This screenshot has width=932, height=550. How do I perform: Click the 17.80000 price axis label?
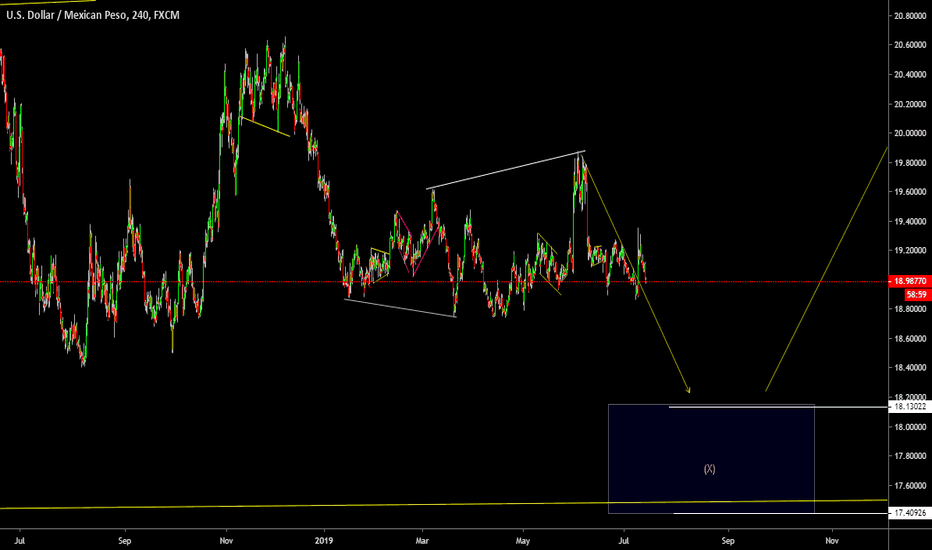pos(910,456)
